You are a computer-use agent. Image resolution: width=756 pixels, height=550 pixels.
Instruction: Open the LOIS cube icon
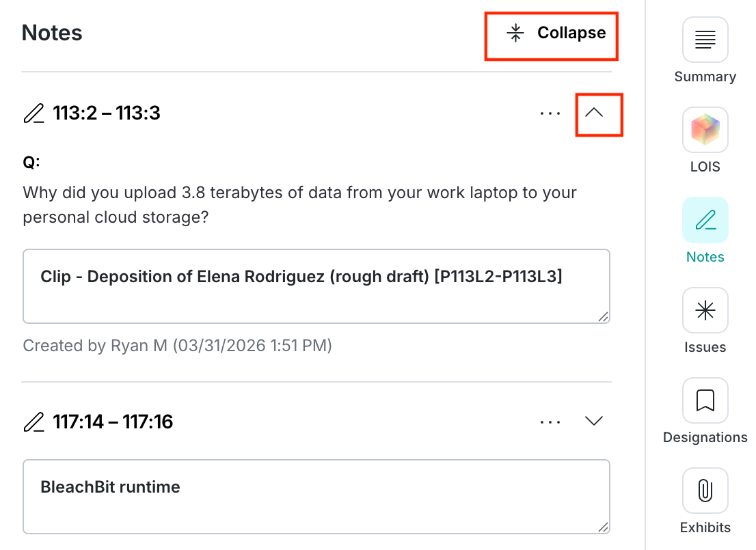point(705,130)
